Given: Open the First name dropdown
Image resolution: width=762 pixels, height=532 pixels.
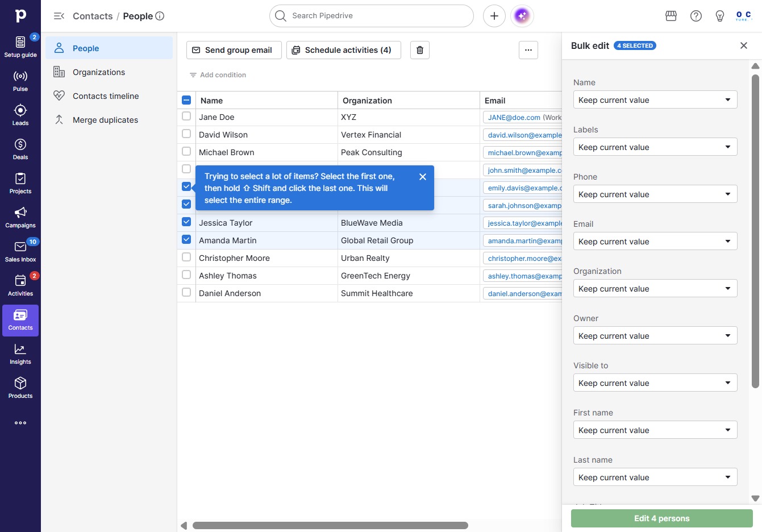Looking at the screenshot, I should (x=655, y=430).
